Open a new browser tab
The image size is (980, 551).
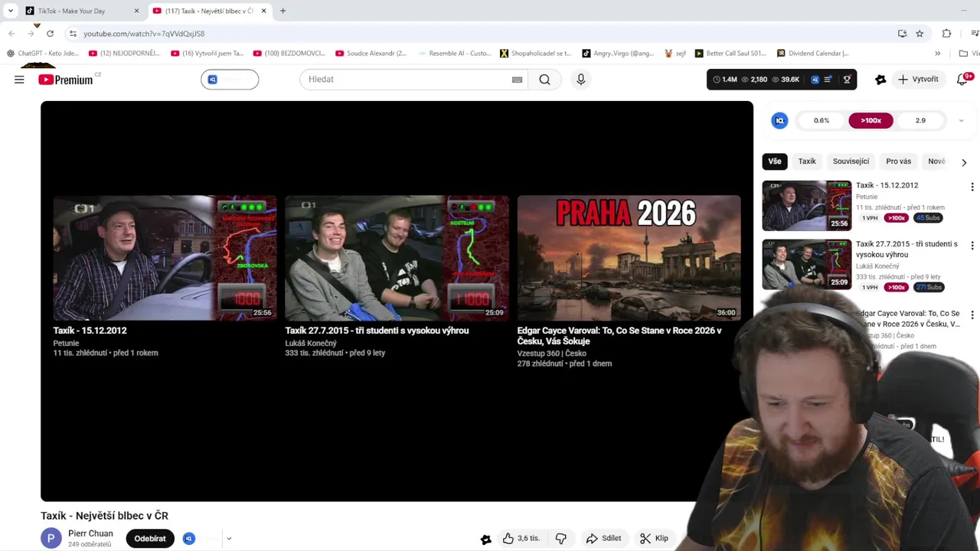pos(283,11)
